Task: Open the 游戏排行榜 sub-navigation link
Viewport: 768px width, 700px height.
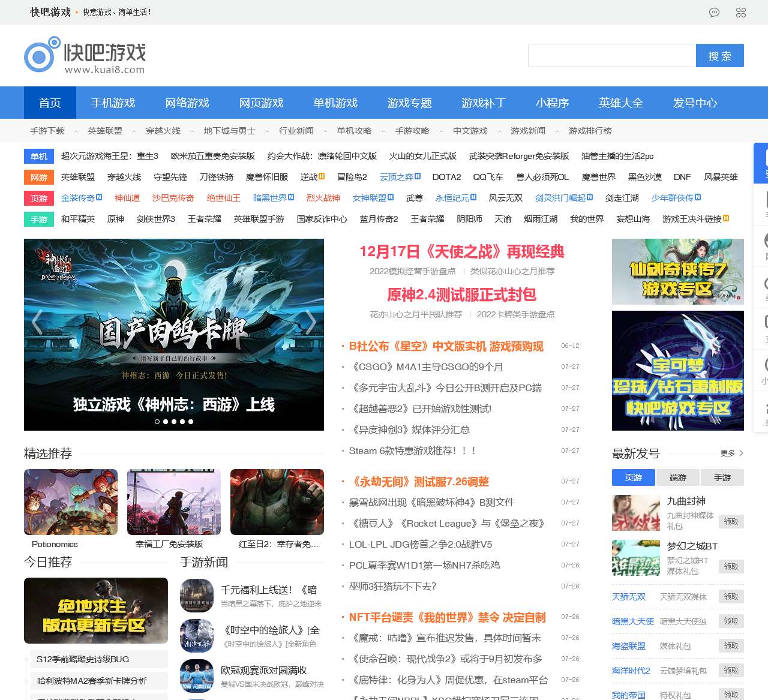Action: pos(590,131)
